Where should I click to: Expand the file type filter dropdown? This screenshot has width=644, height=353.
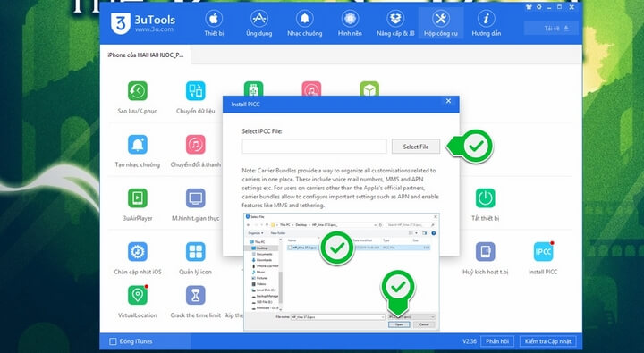433,317
